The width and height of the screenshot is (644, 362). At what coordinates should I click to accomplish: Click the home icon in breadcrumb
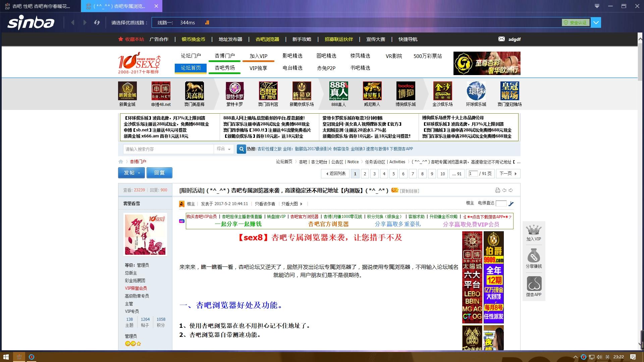pyautogui.click(x=121, y=162)
